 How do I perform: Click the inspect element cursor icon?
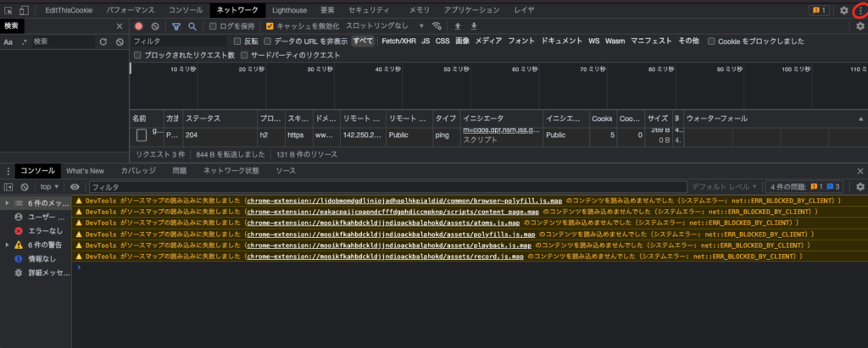[8, 10]
